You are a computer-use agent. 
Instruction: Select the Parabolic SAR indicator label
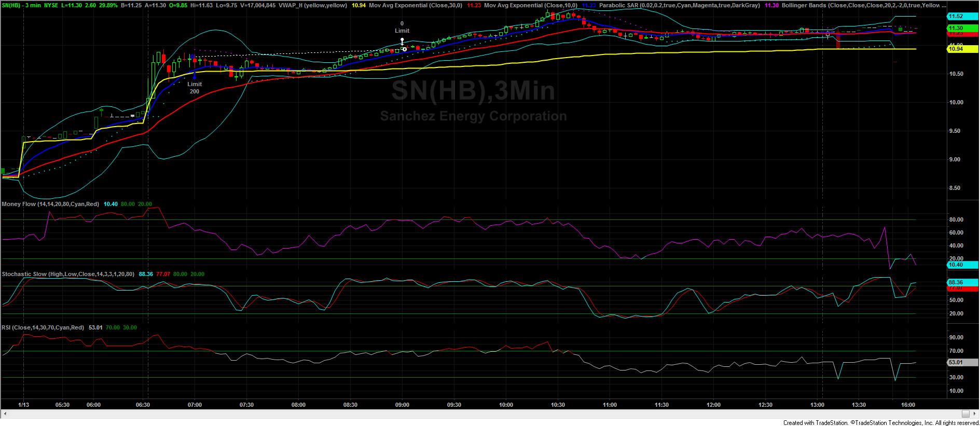coord(680,5)
